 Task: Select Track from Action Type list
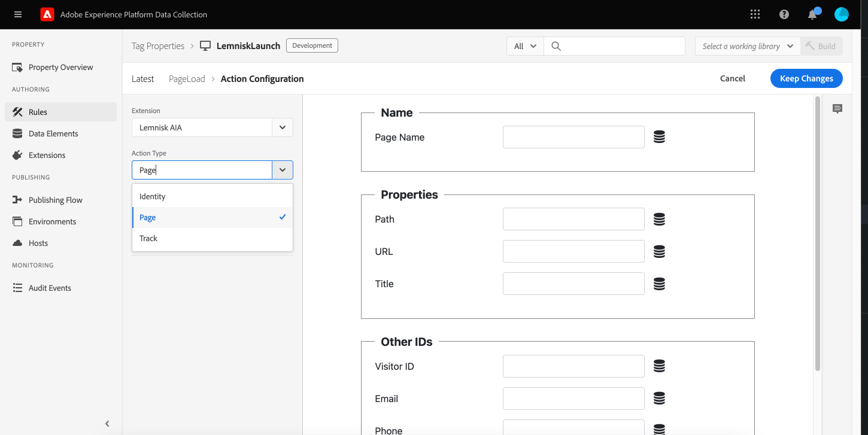(213, 238)
